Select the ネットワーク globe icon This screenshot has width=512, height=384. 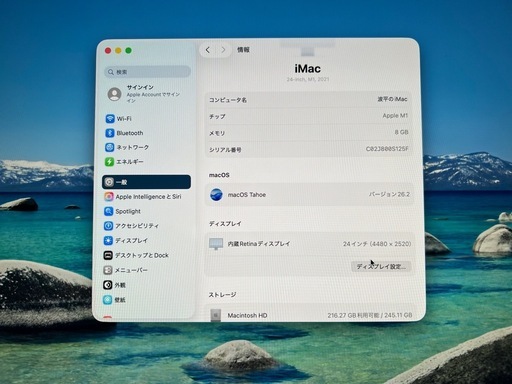[109, 147]
